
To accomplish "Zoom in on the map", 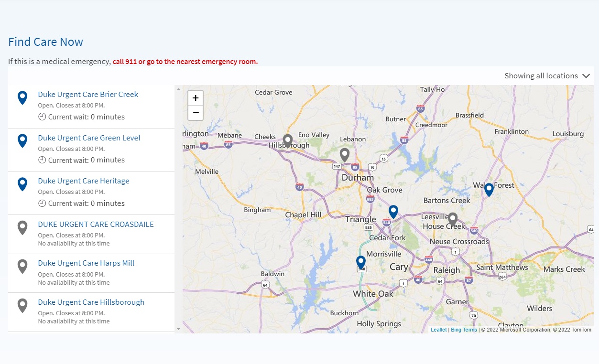I will 196,98.
